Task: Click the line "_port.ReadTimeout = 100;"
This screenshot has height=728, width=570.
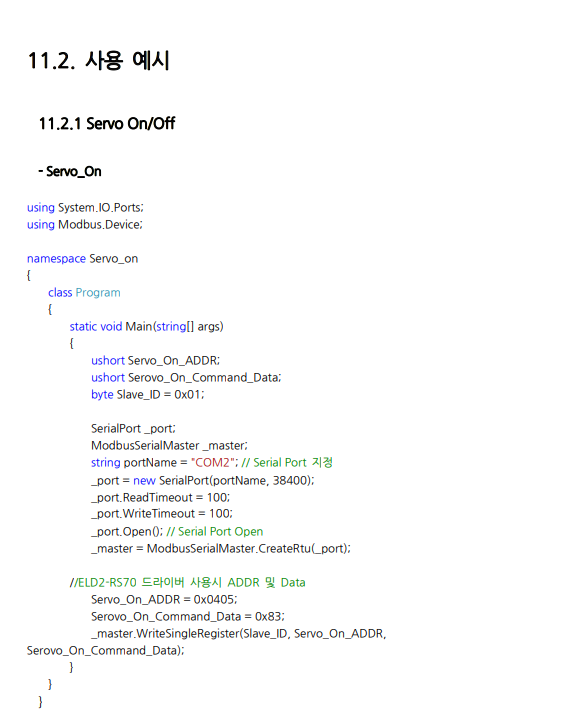Action: (x=161, y=497)
